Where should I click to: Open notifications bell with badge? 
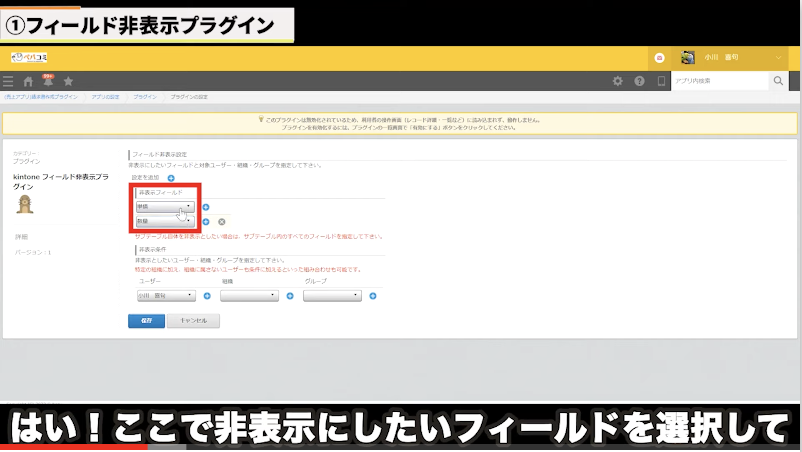tap(47, 81)
